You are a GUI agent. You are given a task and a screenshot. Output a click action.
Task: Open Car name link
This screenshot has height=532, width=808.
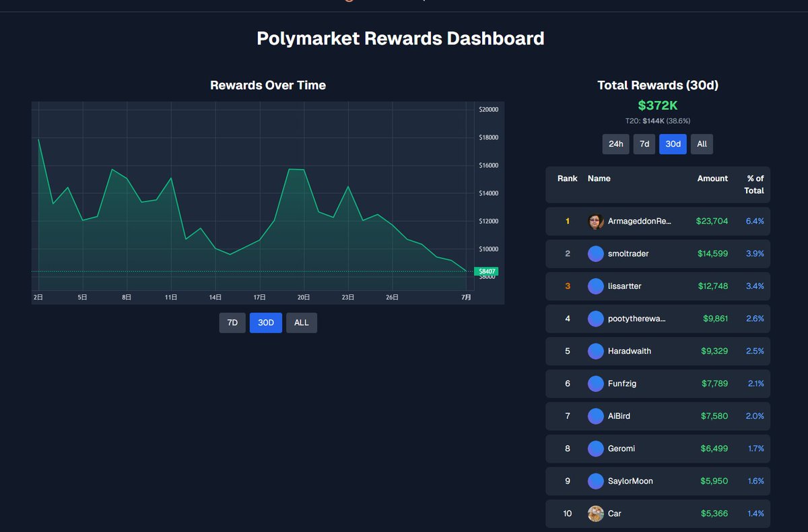[615, 513]
